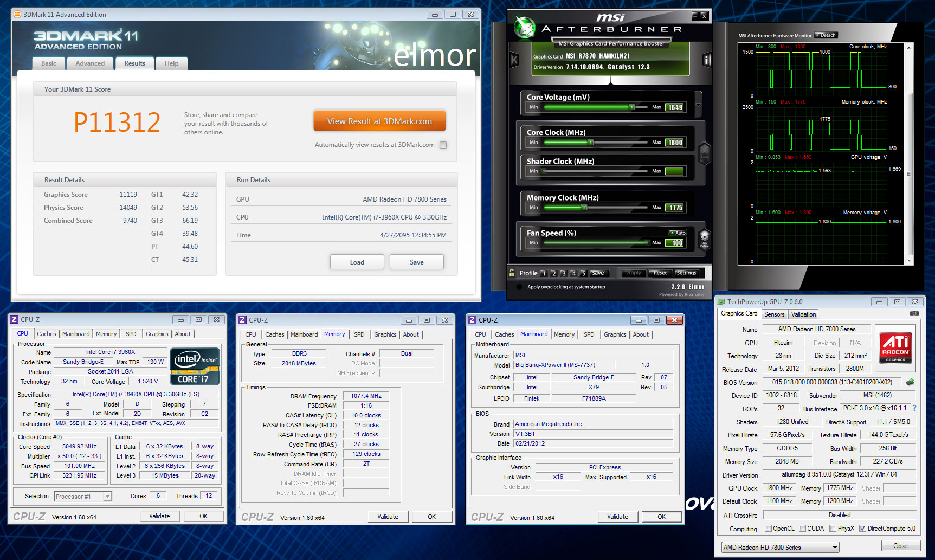Click the Close button in GPU-Z
Viewport: 935px width, 560px height.
point(900,546)
